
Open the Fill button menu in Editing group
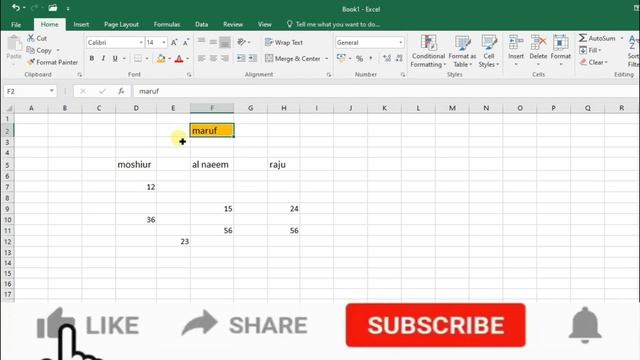[590, 50]
